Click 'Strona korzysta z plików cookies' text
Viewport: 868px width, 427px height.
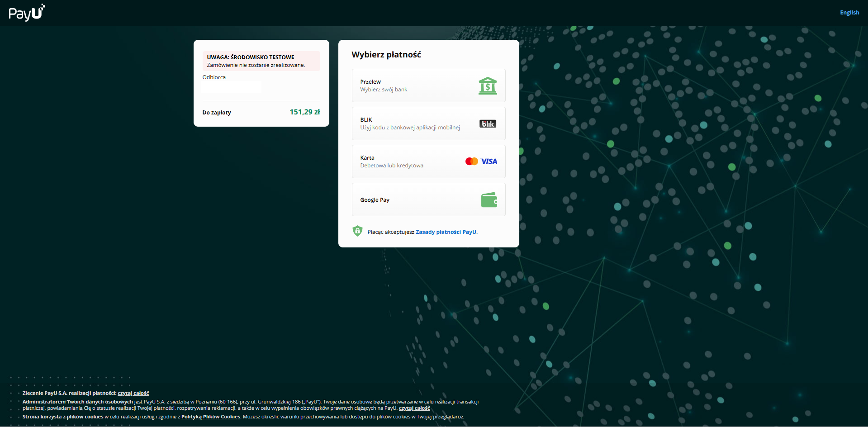click(x=63, y=417)
